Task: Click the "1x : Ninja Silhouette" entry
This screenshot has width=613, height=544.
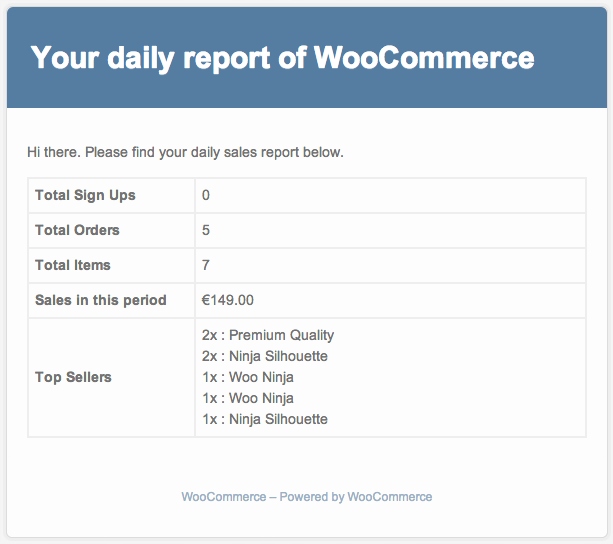Action: pyautogui.click(x=265, y=419)
